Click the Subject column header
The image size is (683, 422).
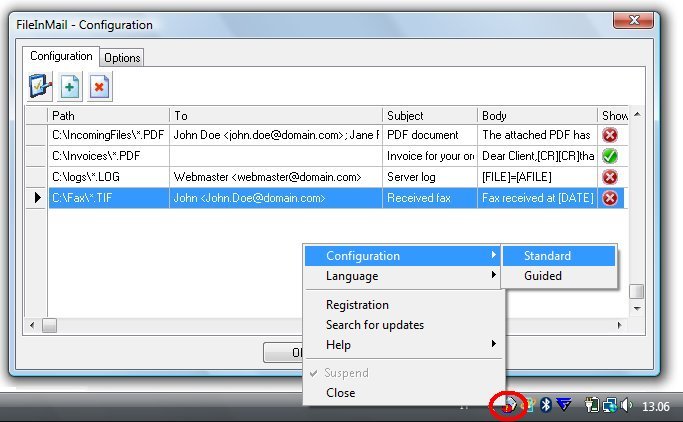[430, 115]
